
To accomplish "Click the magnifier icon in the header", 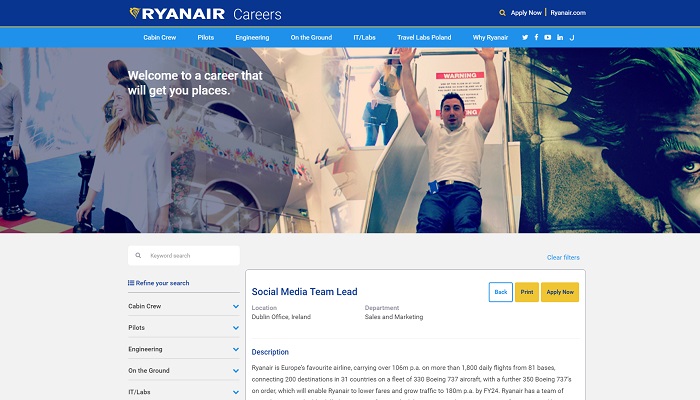I will [x=503, y=13].
